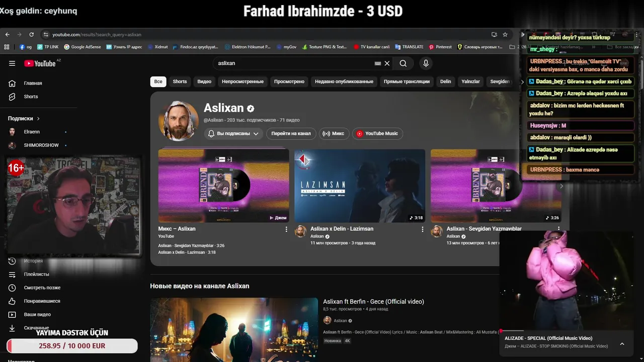This screenshot has height=362, width=644.
Task: Open more options for Микс – Aslixan
Action: 286,229
